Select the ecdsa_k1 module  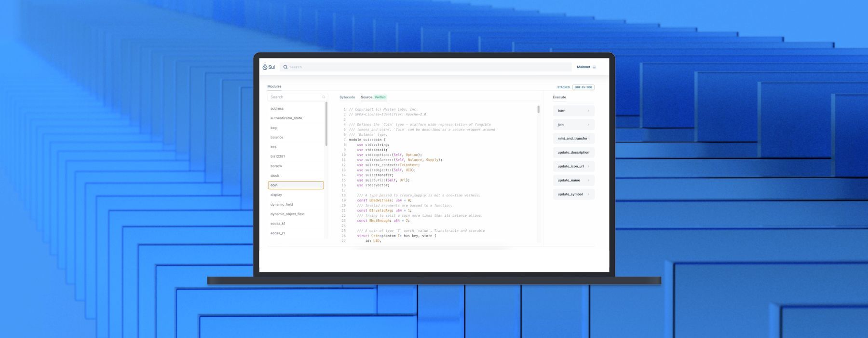click(296, 224)
